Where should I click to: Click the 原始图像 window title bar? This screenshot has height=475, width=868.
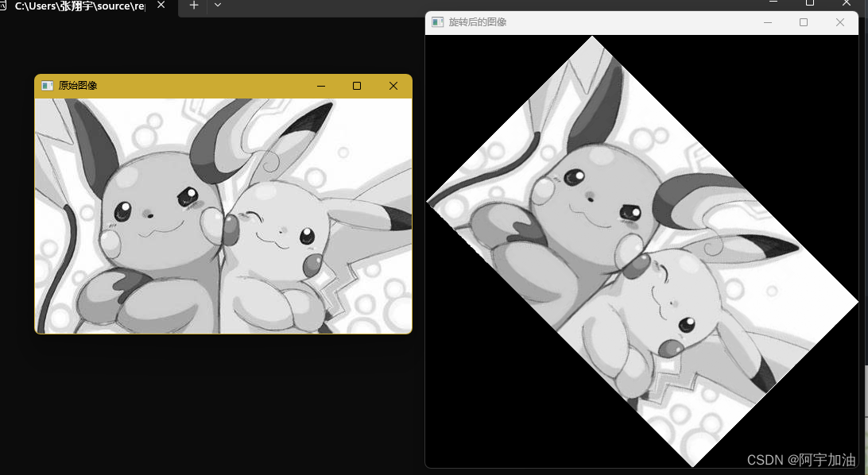223,86
